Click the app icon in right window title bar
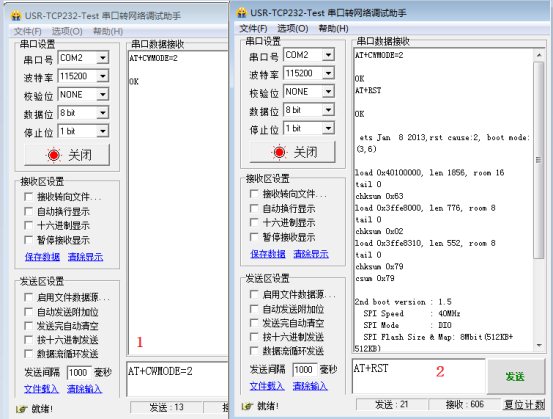The height and width of the screenshot is (419, 553). pos(242,13)
